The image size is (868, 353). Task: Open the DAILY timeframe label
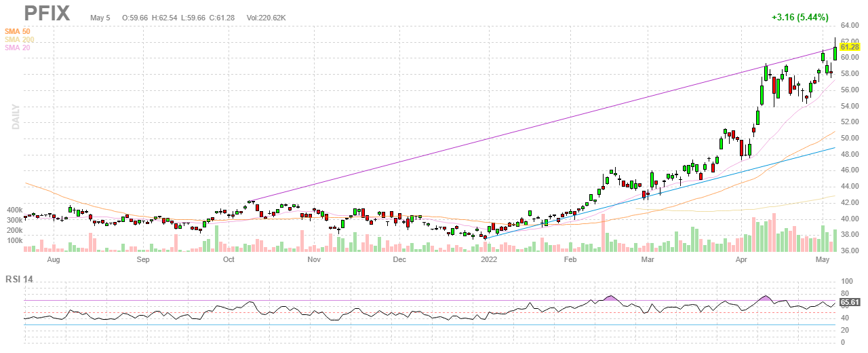click(x=14, y=117)
